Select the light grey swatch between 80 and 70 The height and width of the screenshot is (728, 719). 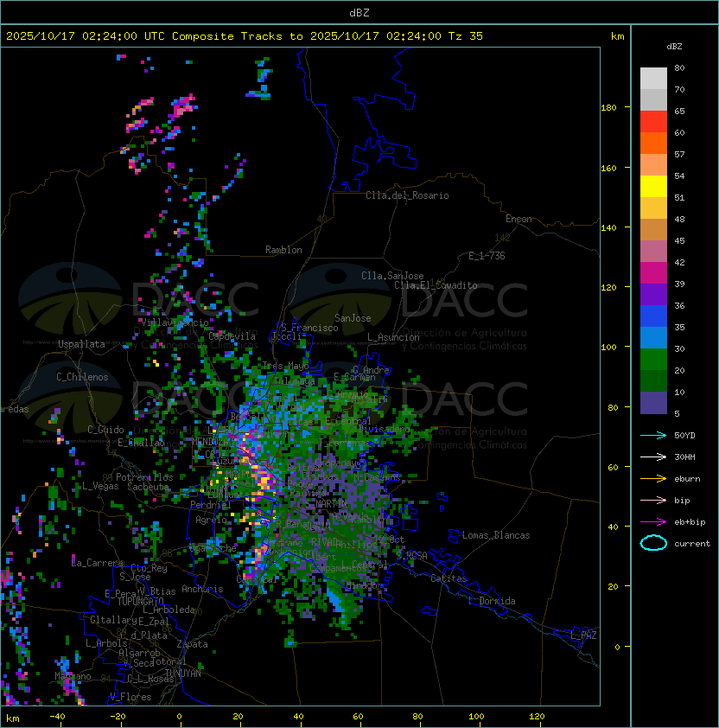(x=653, y=79)
